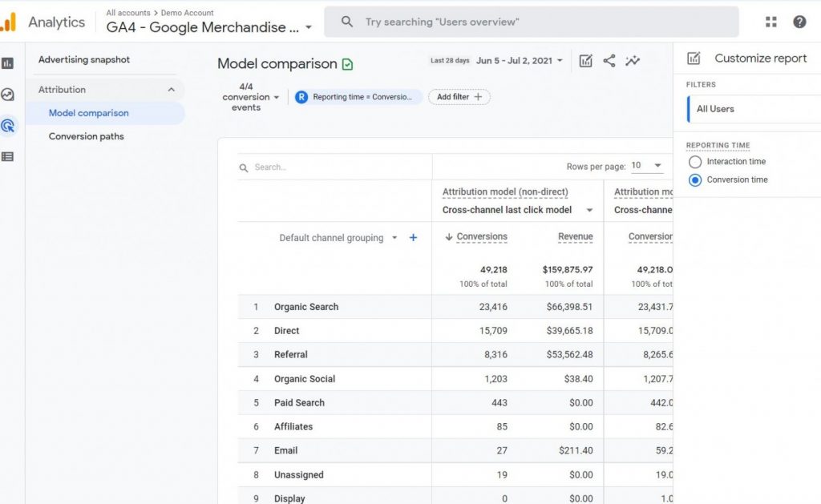This screenshot has height=504, width=821.
Task: Open the Conversion paths report
Action: point(87,136)
